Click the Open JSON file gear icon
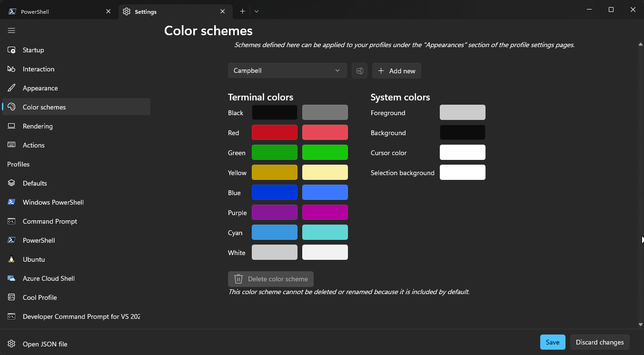Image resolution: width=644 pixels, height=355 pixels. 12,344
